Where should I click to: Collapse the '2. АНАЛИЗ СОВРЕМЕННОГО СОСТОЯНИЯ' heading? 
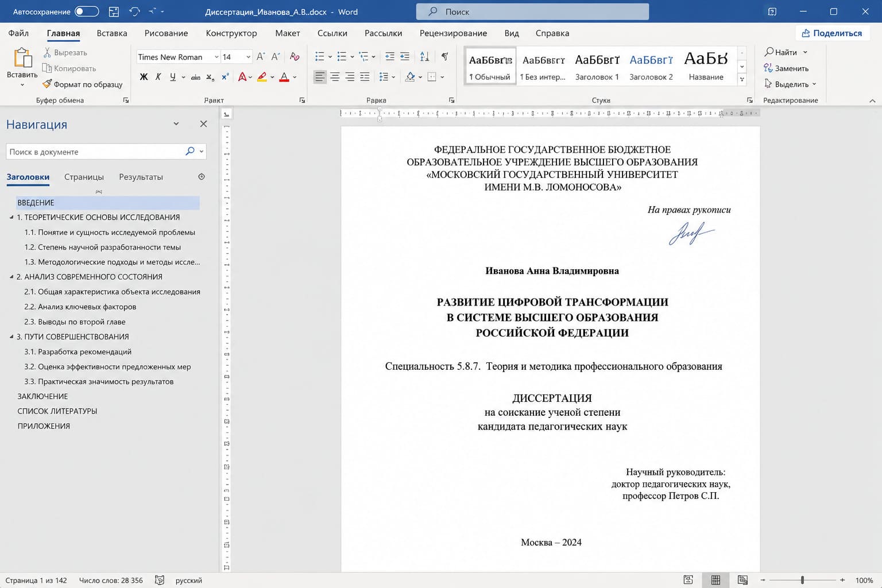click(x=11, y=277)
